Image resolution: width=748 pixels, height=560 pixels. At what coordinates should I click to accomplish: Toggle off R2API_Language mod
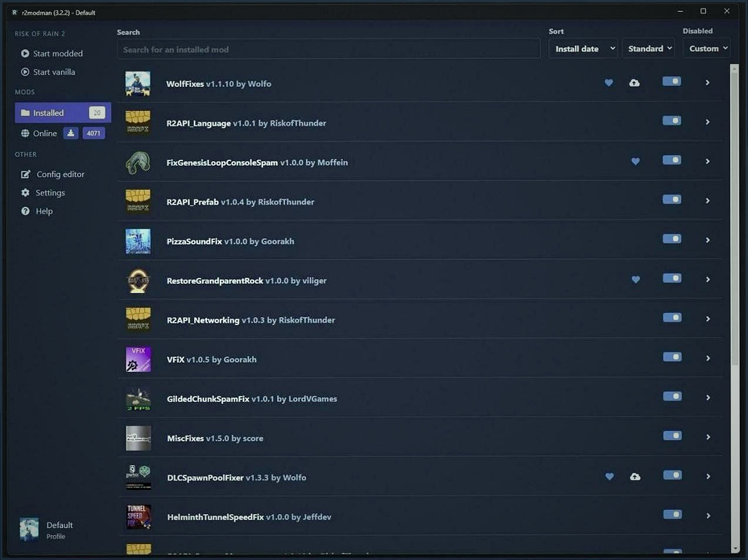tap(672, 120)
